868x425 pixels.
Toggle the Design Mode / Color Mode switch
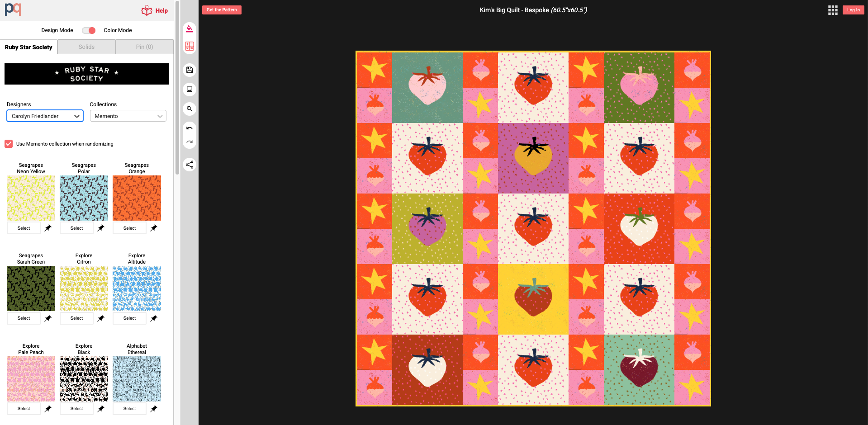point(89,30)
